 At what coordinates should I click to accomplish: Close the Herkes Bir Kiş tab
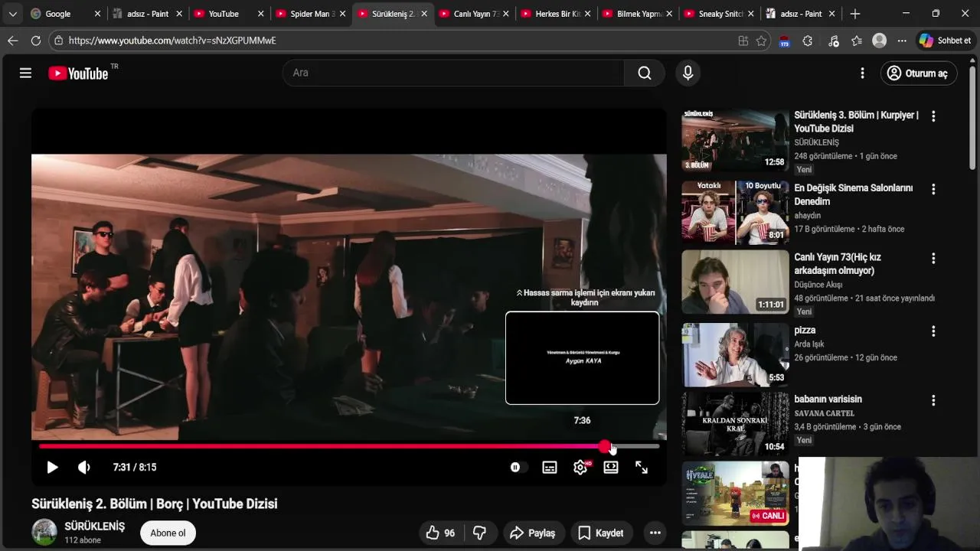pos(588,14)
